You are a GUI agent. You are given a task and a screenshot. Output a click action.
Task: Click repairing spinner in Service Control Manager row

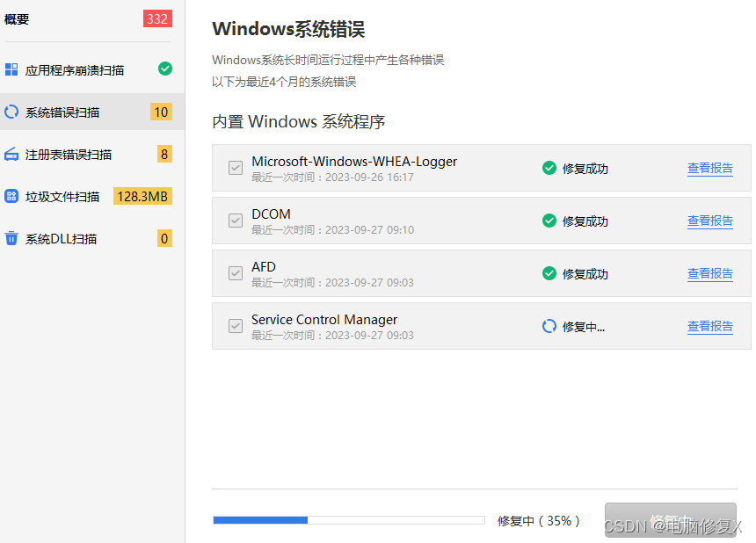[x=549, y=326]
